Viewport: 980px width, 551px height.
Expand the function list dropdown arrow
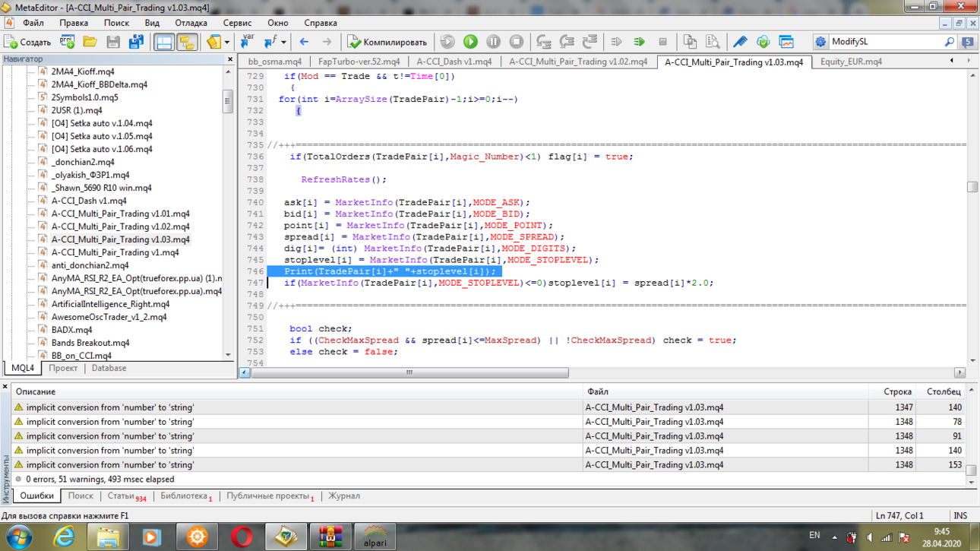(283, 42)
